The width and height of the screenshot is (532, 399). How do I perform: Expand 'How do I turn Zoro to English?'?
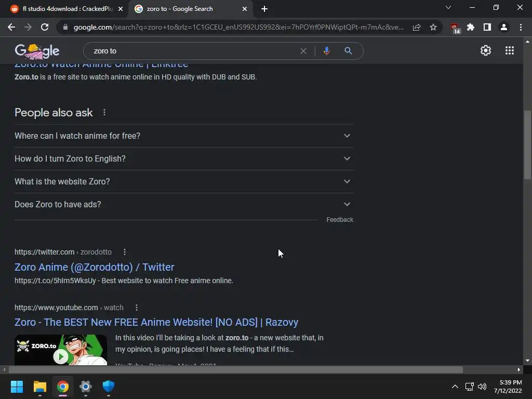click(x=183, y=158)
